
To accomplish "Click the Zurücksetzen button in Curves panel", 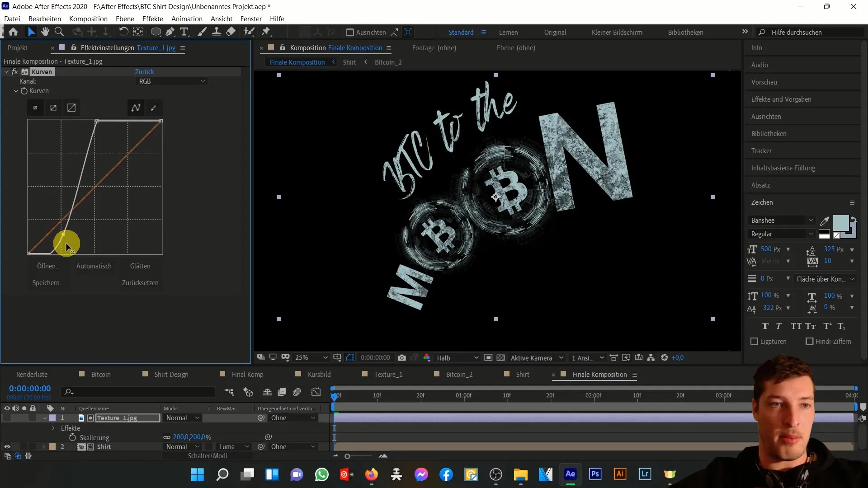I will click(140, 282).
